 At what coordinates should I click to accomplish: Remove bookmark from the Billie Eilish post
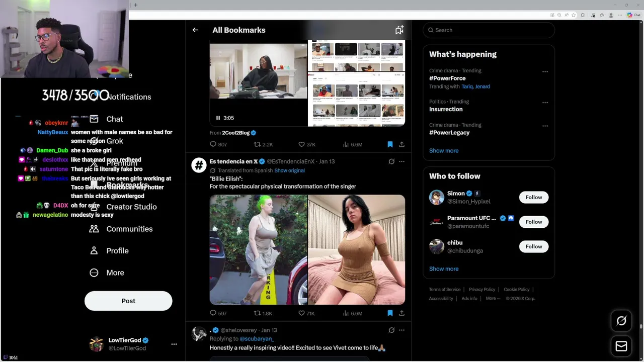click(x=390, y=313)
